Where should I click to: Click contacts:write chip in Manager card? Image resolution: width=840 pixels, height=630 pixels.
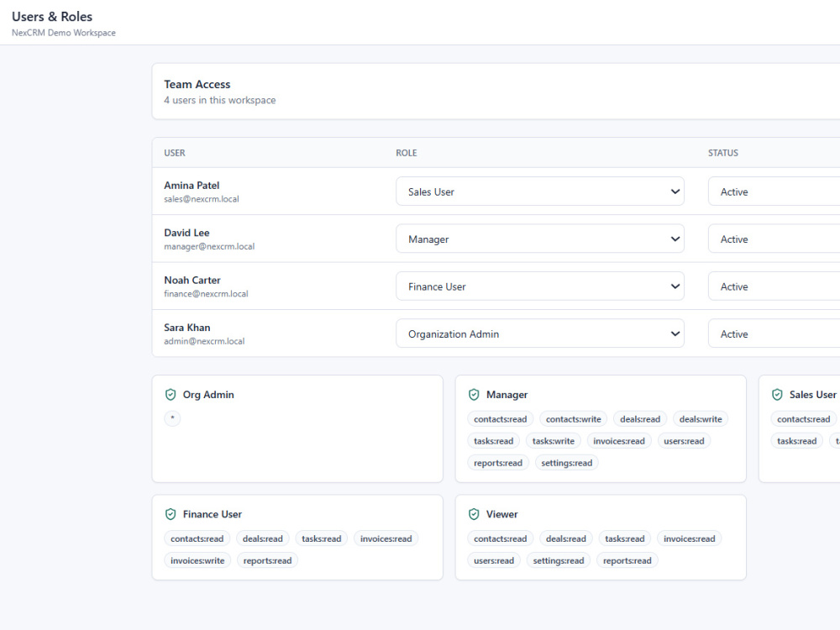coord(573,419)
